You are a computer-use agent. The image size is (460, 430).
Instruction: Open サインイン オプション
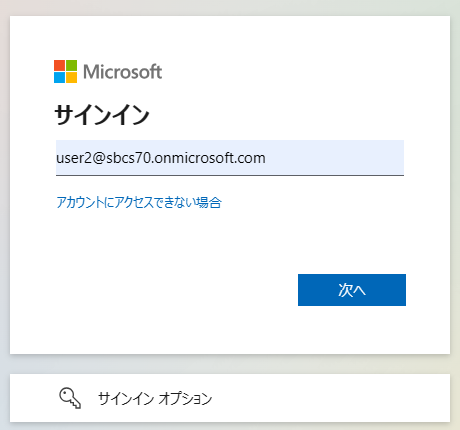[230, 398]
